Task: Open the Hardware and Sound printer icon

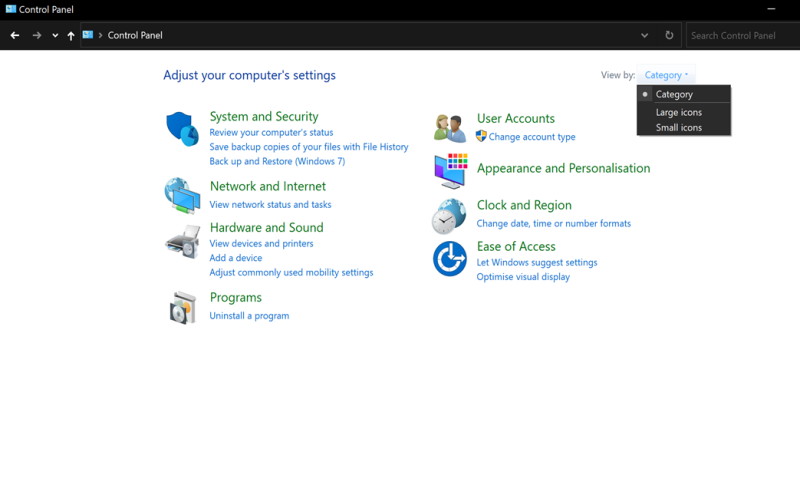Action: click(x=183, y=242)
